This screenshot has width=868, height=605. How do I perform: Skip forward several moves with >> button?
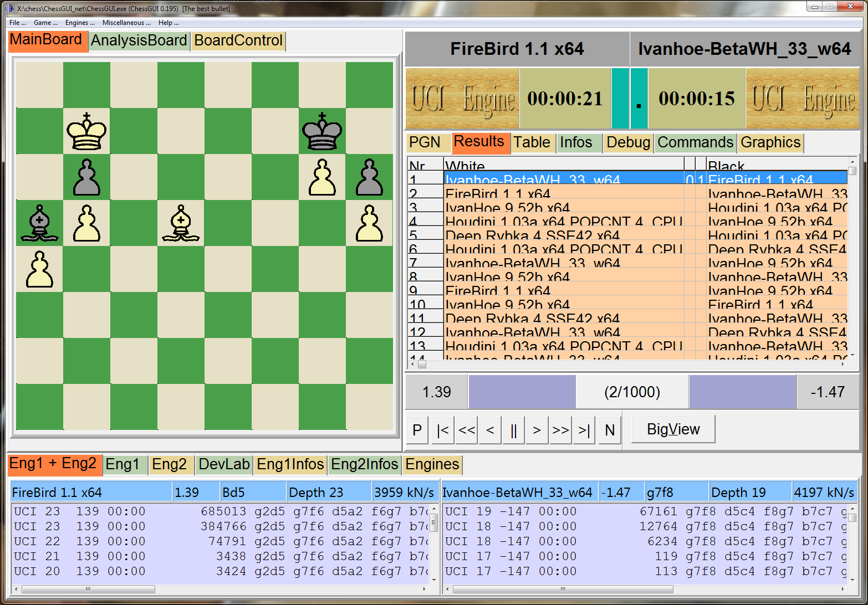point(560,430)
